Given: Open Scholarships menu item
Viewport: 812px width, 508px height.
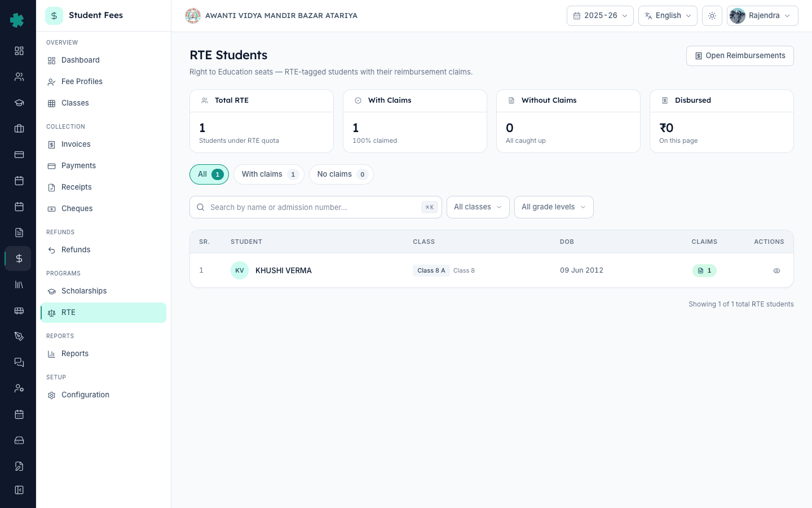Looking at the screenshot, I should click(x=103, y=291).
